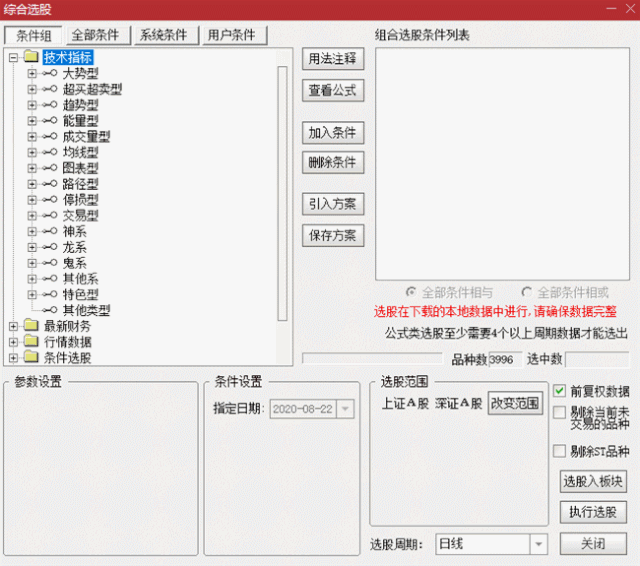Click the 选中数 value field
Viewport: 640px width, 566px height.
597,360
